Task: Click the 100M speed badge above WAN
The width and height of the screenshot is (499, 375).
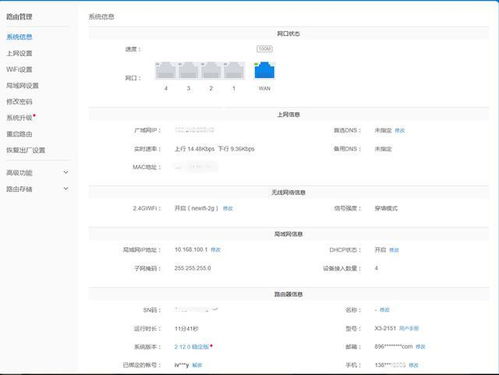Action: pos(265,49)
